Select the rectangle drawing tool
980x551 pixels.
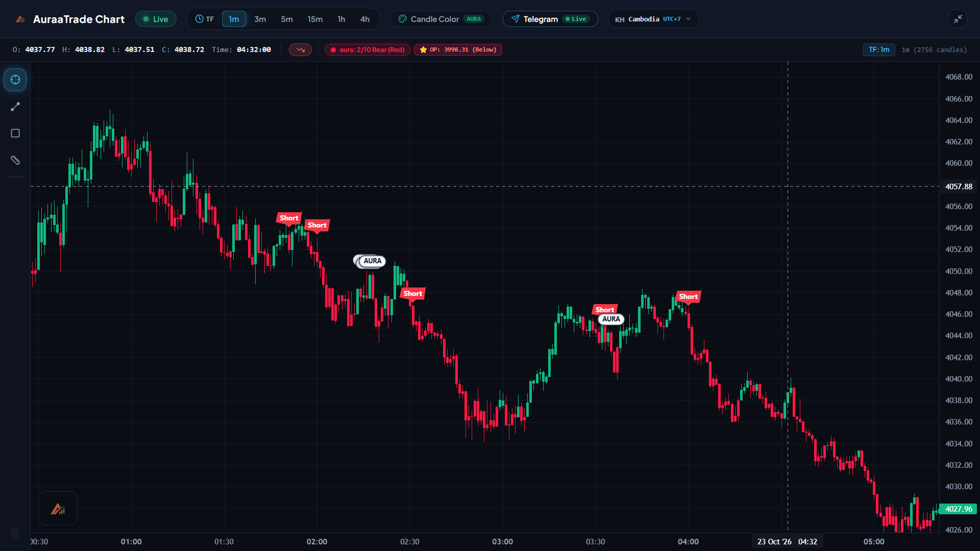15,133
